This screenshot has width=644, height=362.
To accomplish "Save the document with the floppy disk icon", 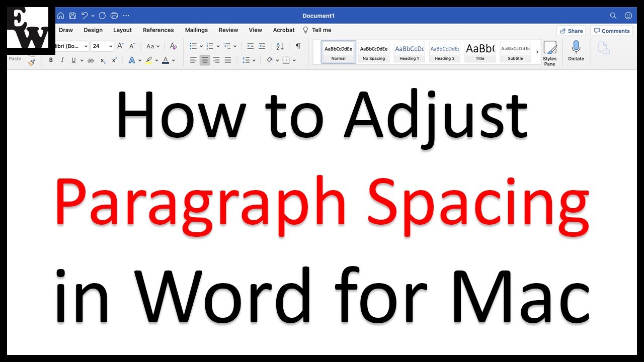I will [x=72, y=16].
